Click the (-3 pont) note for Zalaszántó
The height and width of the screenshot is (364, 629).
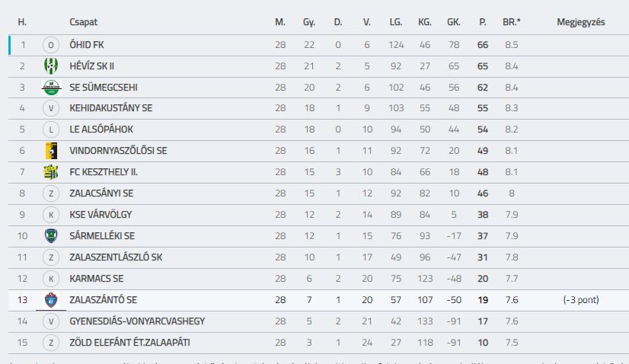(x=581, y=300)
